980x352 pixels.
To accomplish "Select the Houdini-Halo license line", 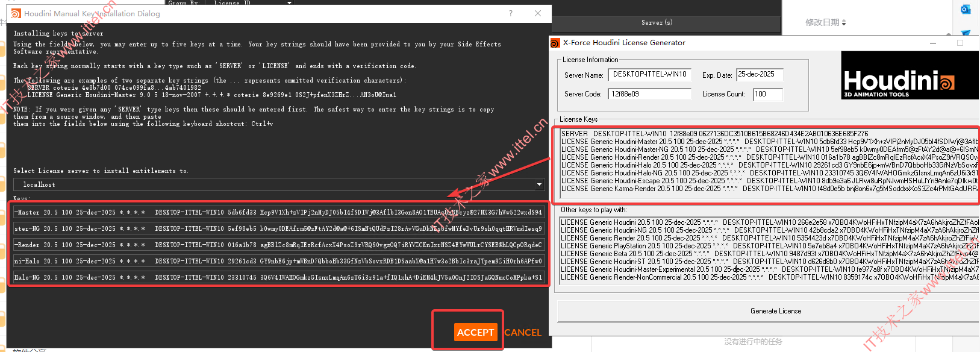I will coord(770,165).
